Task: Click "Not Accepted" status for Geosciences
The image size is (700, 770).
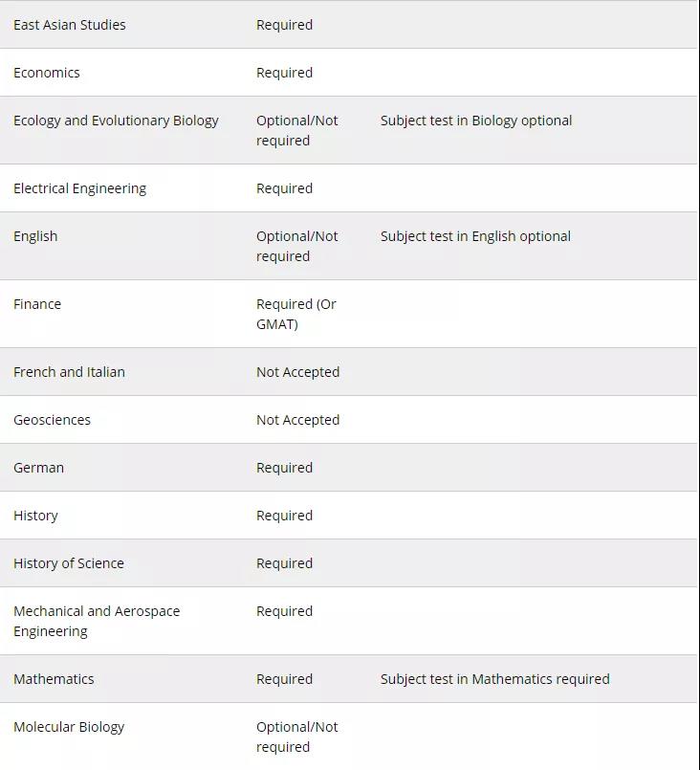Action: coord(297,420)
